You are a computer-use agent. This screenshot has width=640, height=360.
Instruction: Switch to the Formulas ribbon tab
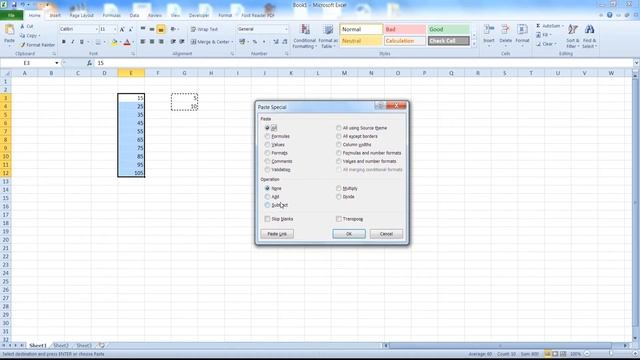coord(111,16)
